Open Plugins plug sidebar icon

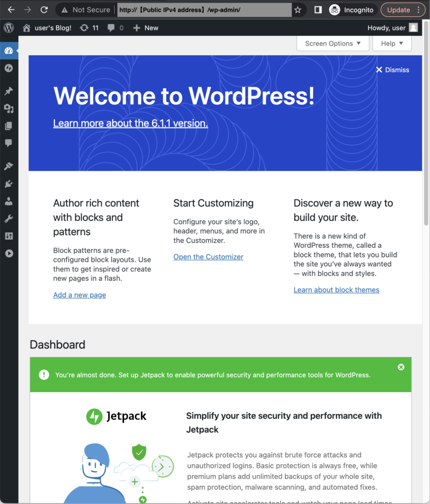click(x=9, y=184)
